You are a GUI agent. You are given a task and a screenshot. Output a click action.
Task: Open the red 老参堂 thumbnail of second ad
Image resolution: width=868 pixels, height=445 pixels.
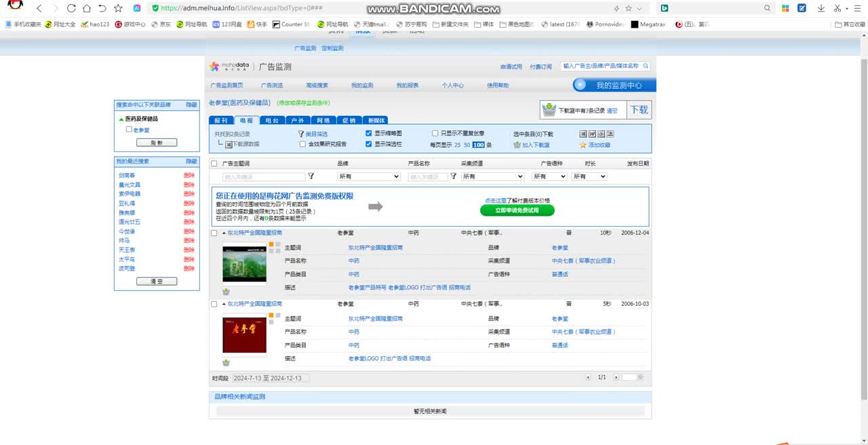[x=244, y=335]
